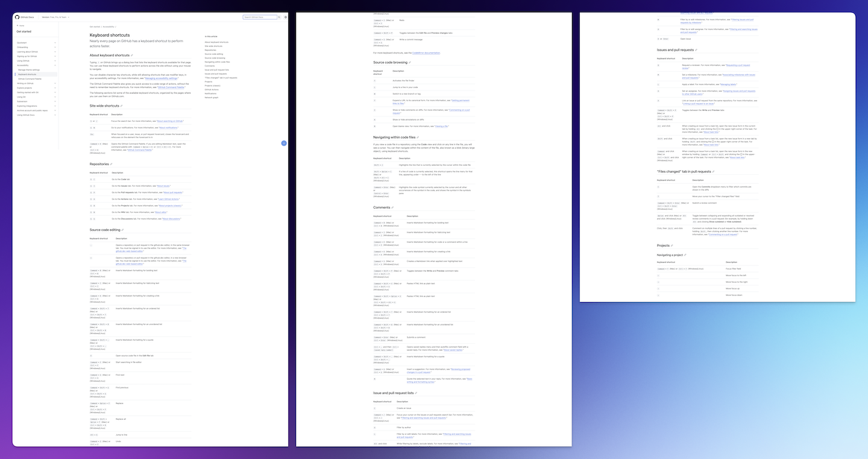Click the anchor icon beside Source code editing heading
This screenshot has width=868, height=459.
(x=122, y=229)
